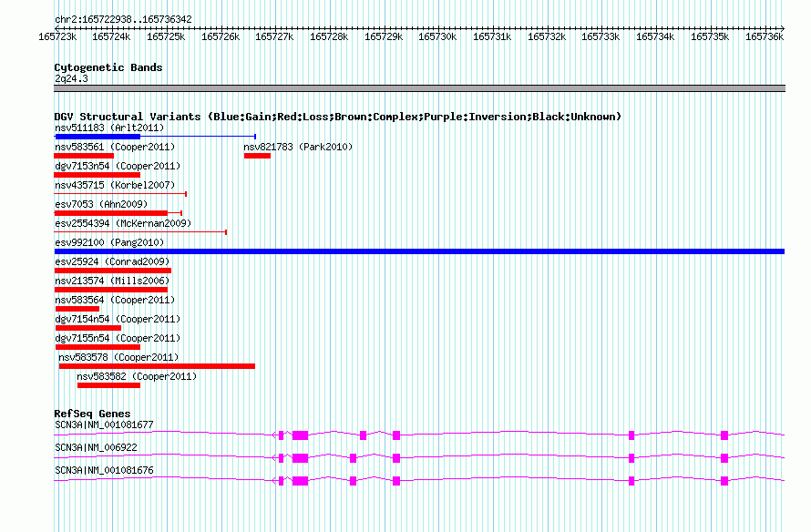Click the 165723k ruler tick label
The width and height of the screenshot is (811, 532).
(57, 36)
